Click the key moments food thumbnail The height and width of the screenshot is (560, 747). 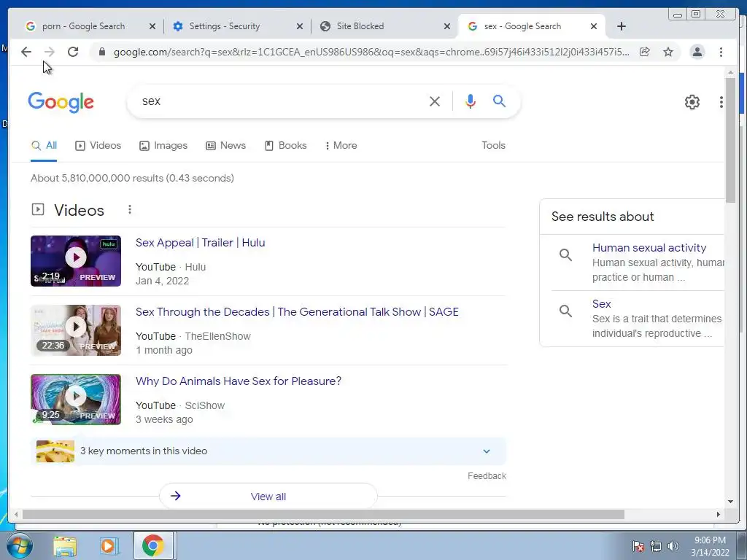click(55, 451)
